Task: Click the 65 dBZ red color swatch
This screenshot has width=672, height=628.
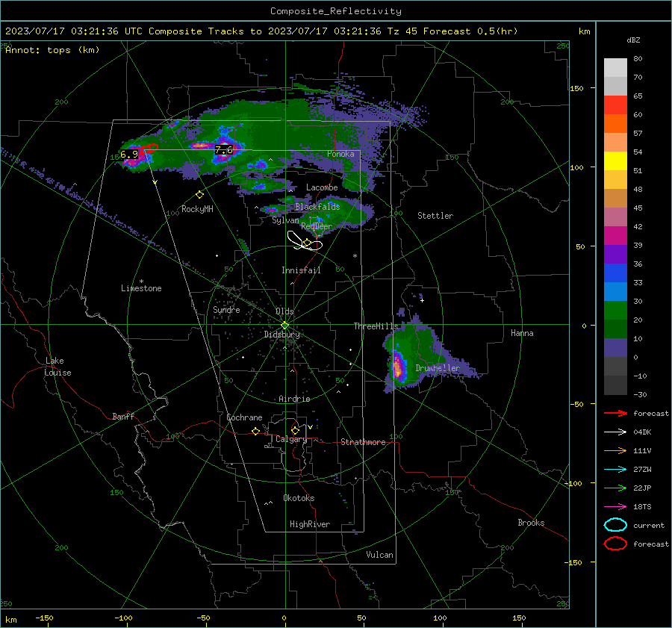Action: point(615,105)
